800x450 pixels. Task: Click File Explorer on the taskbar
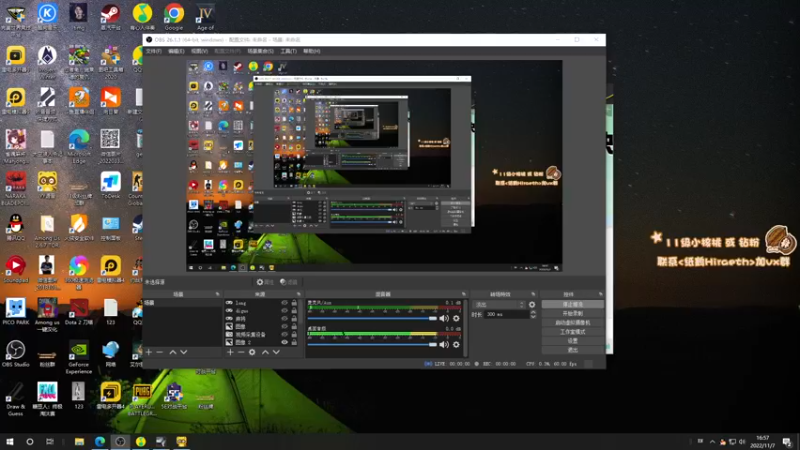pyautogui.click(x=79, y=441)
